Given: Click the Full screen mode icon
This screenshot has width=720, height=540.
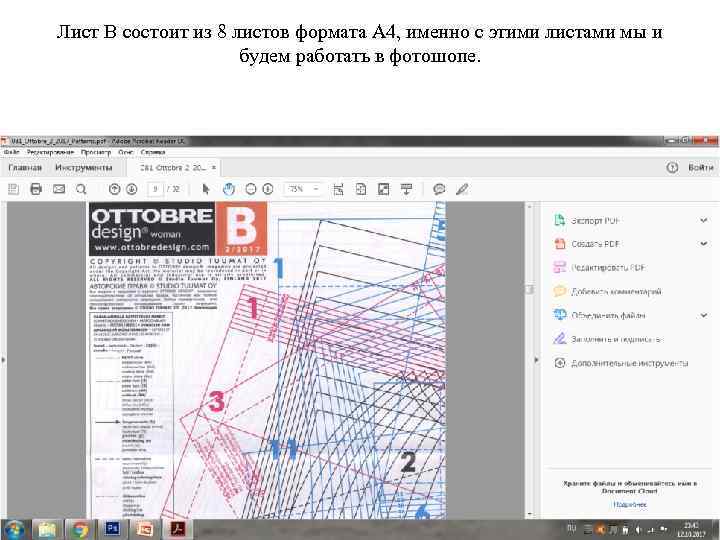Looking at the screenshot, I should pyautogui.click(x=383, y=189).
